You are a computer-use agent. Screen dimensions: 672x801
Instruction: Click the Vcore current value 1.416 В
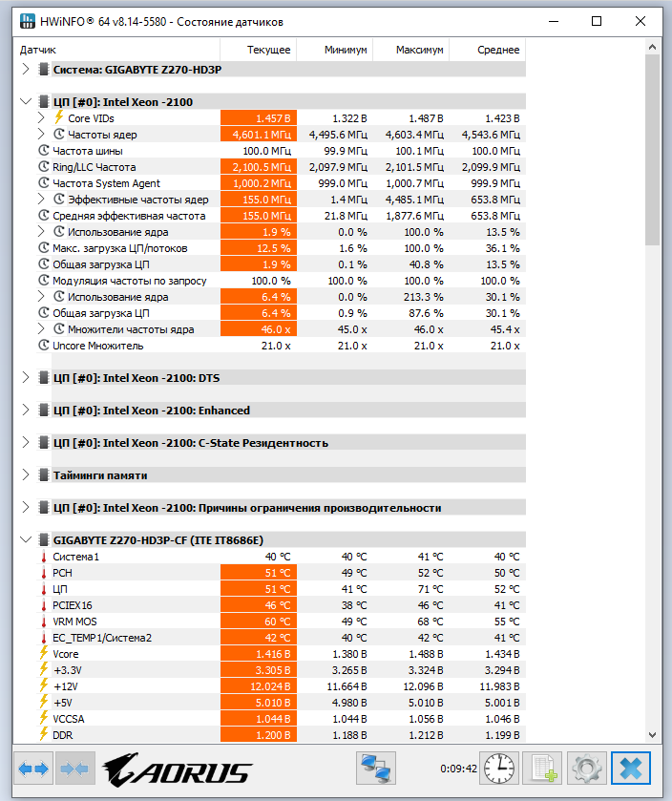click(x=259, y=654)
